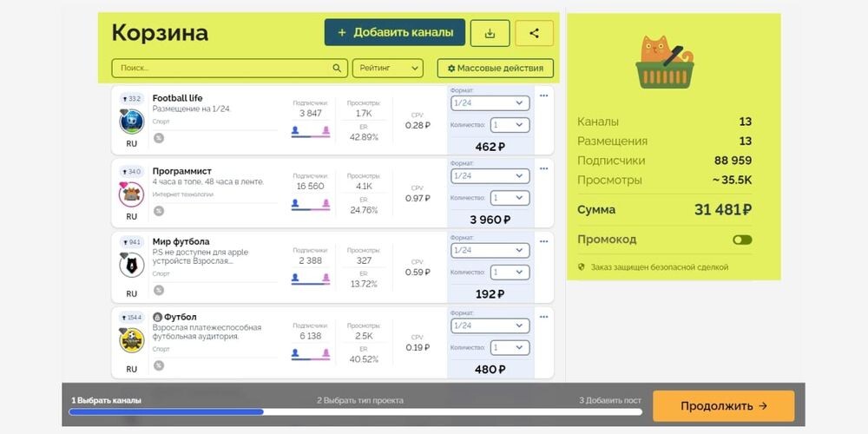Screen dimensions: 868x434
Task: Click the Добавить каналы button
Action: 395,33
